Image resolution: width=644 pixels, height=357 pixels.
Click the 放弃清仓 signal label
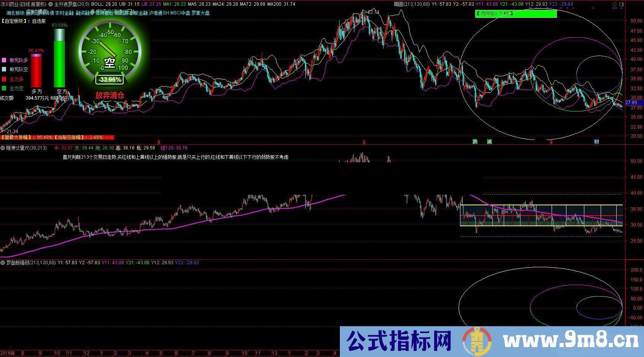pos(109,95)
